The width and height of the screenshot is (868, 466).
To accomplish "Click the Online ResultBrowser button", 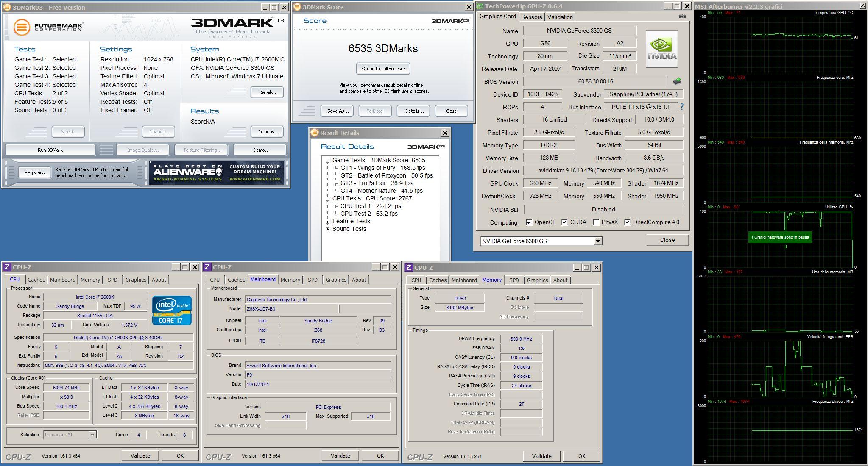I will [383, 69].
